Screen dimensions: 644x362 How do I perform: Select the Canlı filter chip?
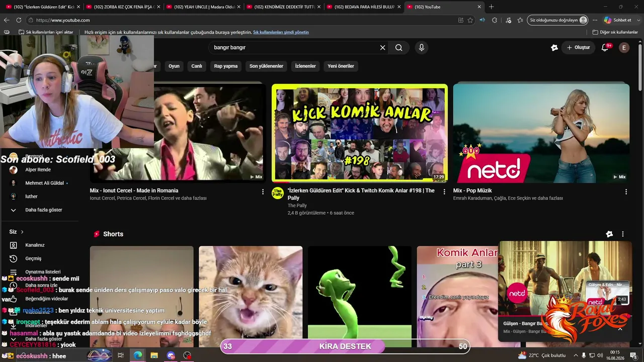197,66
